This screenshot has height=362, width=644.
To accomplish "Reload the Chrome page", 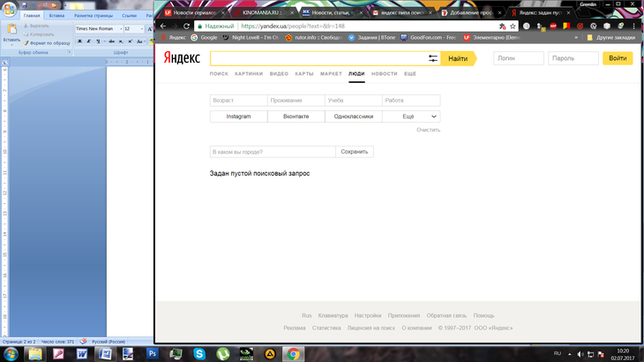I will [186, 26].
